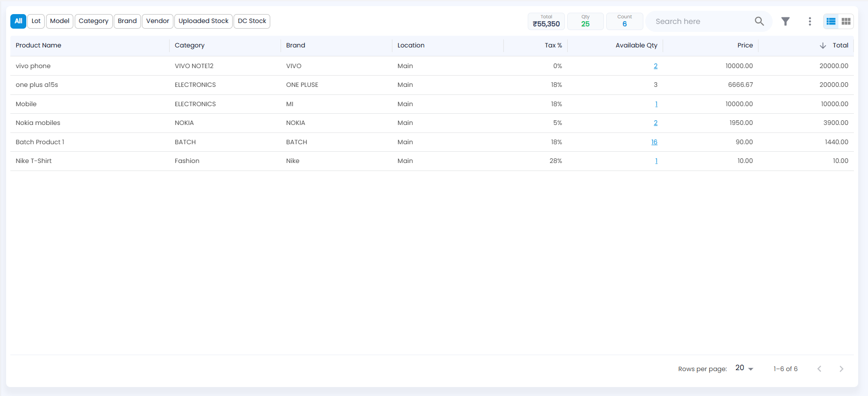Select the Brand tab
This screenshot has width=868, height=396.
point(127,21)
